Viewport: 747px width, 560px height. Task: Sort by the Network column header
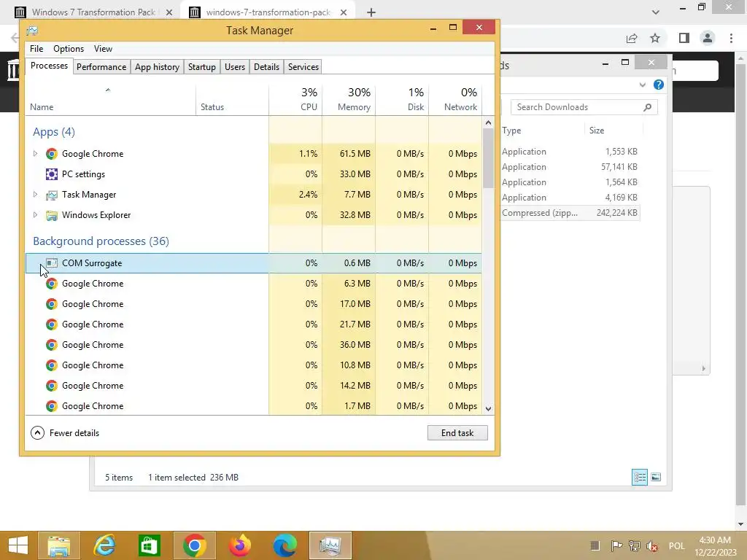pyautogui.click(x=455, y=99)
